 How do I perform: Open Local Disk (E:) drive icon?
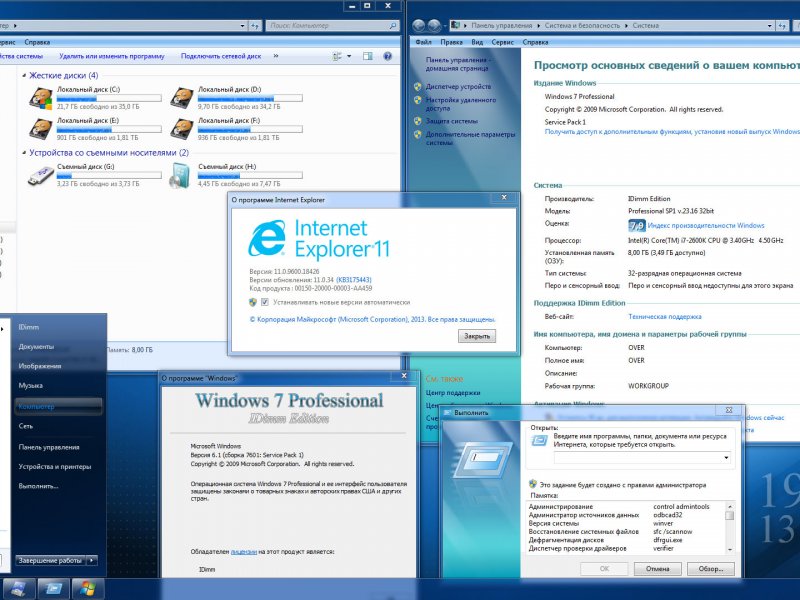pos(41,129)
